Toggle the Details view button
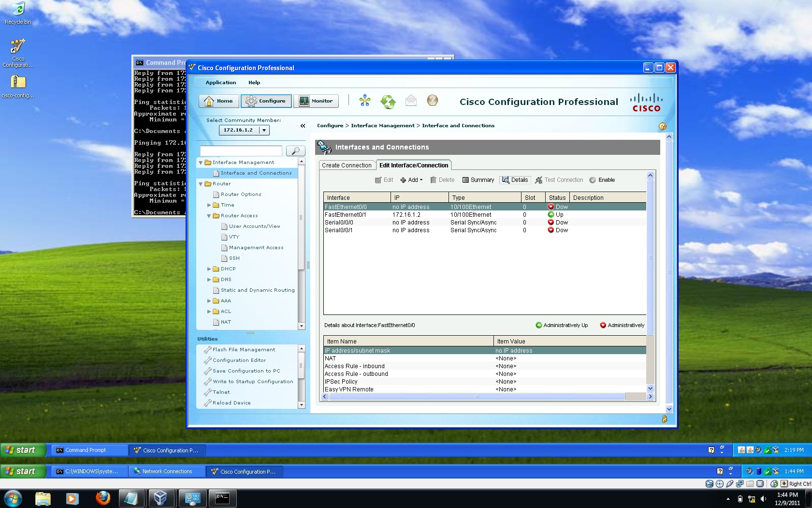 coord(515,180)
